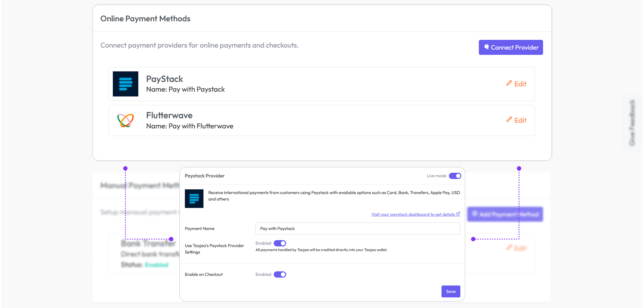Click the PayStack logo in provider list

pos(125,84)
